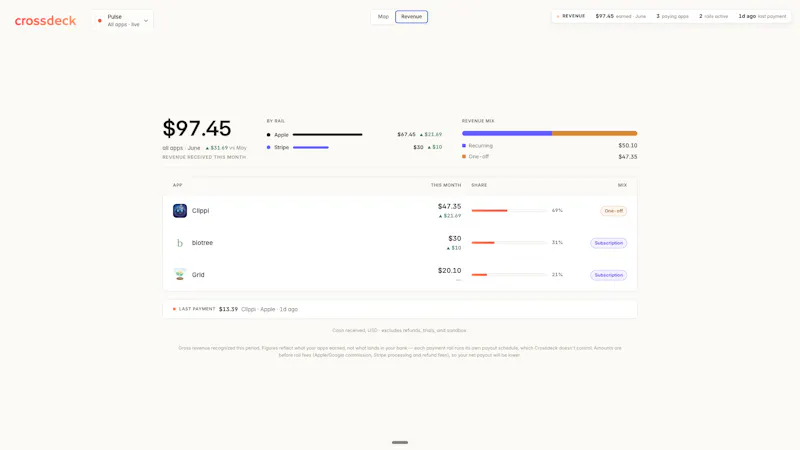Click the blue Stripe rail dot
This screenshot has width=800, height=450.
click(x=268, y=147)
